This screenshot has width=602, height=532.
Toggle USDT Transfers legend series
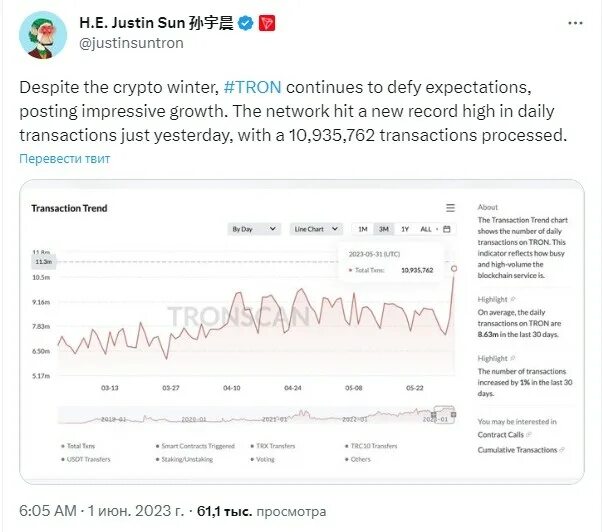coord(85,459)
